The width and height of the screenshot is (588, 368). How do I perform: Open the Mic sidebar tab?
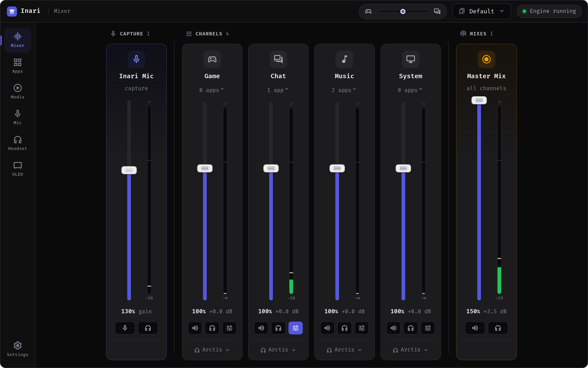click(17, 118)
